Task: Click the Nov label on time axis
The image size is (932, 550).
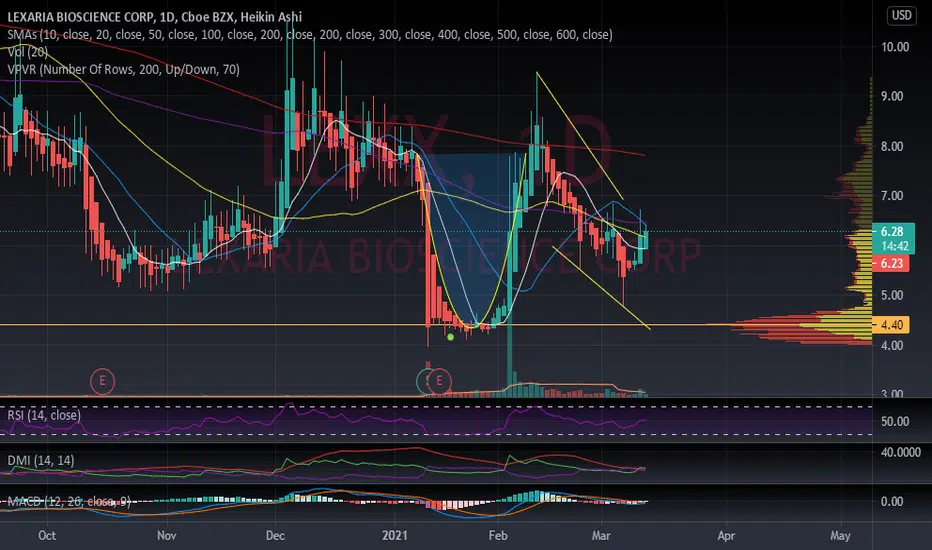Action: point(166,536)
